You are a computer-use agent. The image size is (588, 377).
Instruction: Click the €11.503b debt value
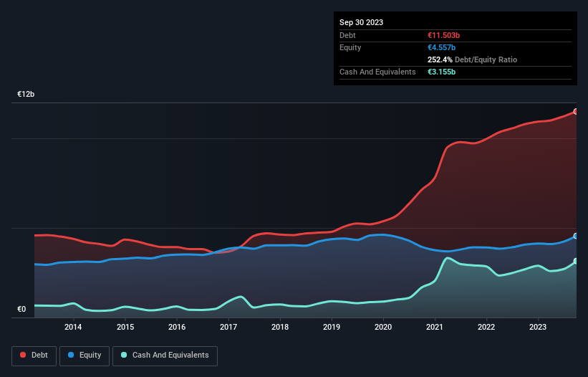tap(443, 35)
